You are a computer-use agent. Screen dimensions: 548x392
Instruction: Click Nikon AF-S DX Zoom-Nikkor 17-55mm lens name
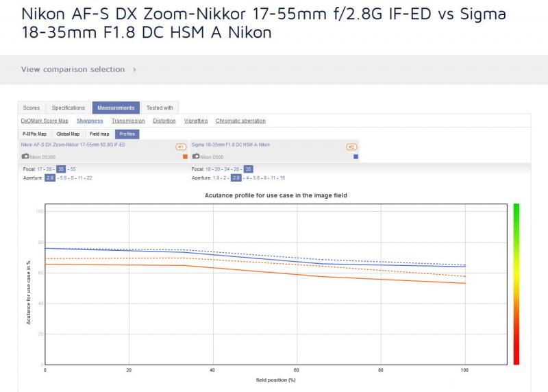pyautogui.click(x=73, y=145)
